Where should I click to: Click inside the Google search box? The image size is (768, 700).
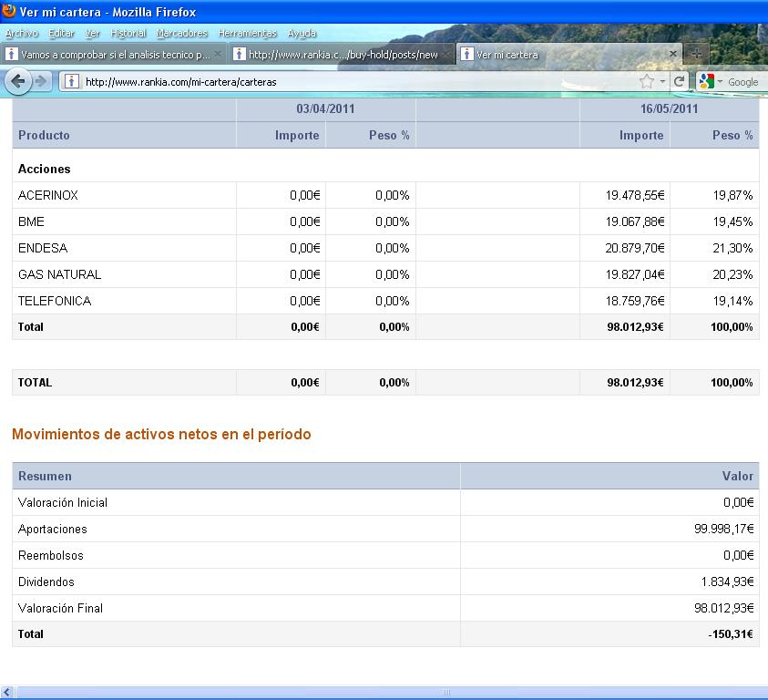(x=743, y=81)
